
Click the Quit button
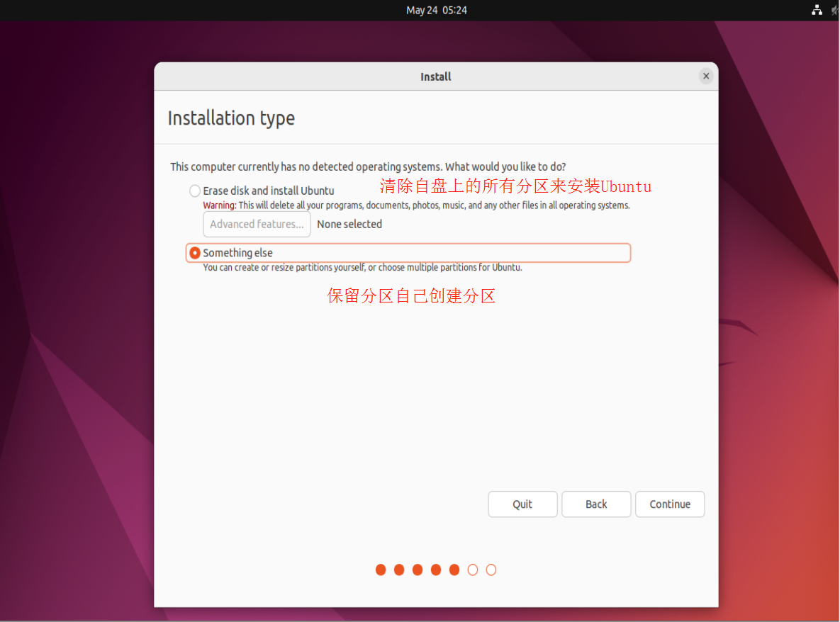click(522, 504)
